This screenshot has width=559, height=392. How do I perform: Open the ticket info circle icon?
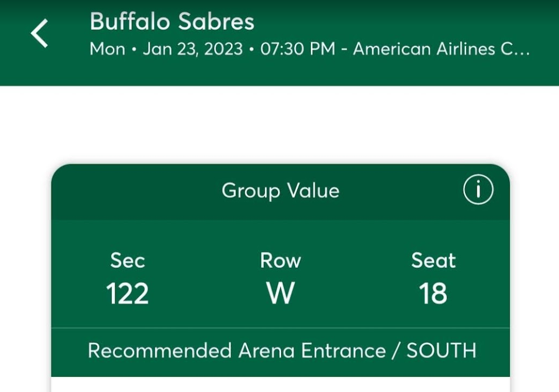[x=478, y=190]
